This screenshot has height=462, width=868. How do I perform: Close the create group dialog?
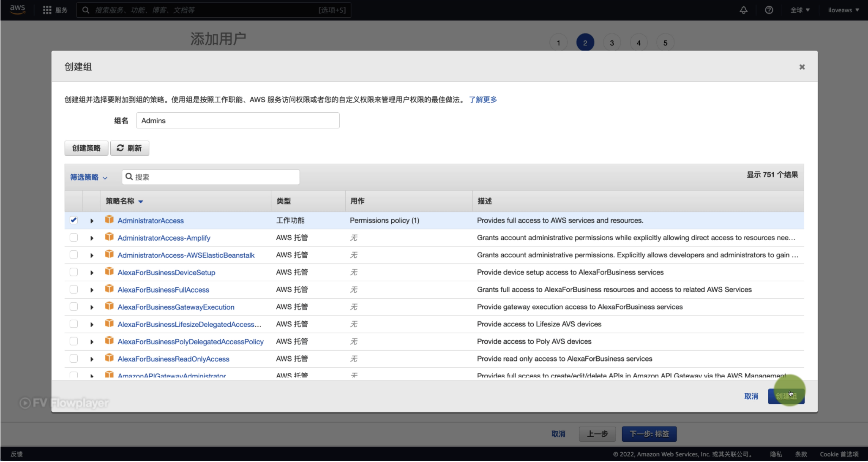point(802,67)
